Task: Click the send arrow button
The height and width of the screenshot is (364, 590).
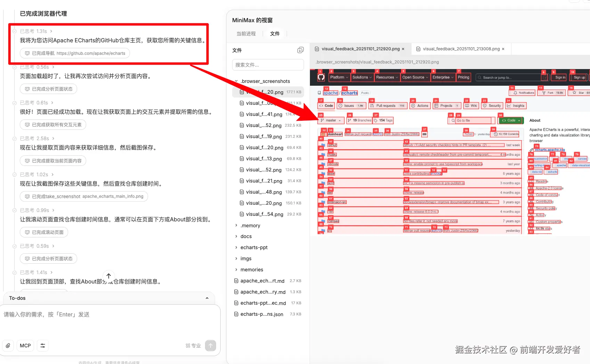Action: (211, 346)
